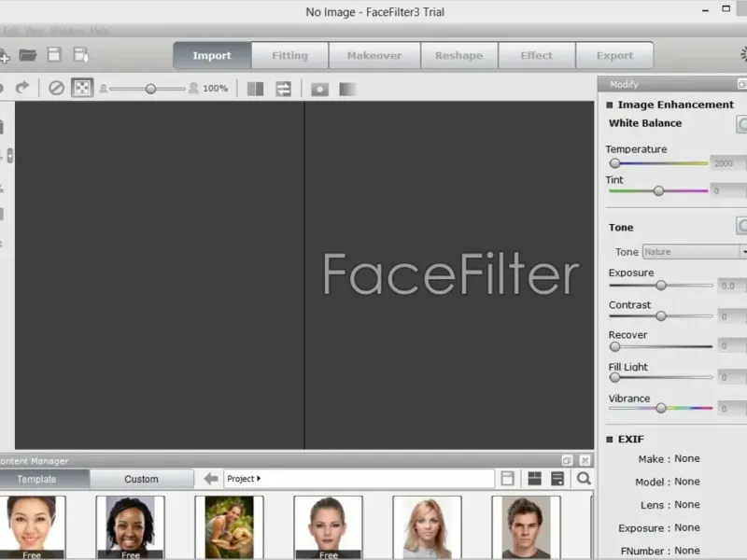Collapse the EXIF section
Screen dimensions: 747x560
pyautogui.click(x=610, y=439)
